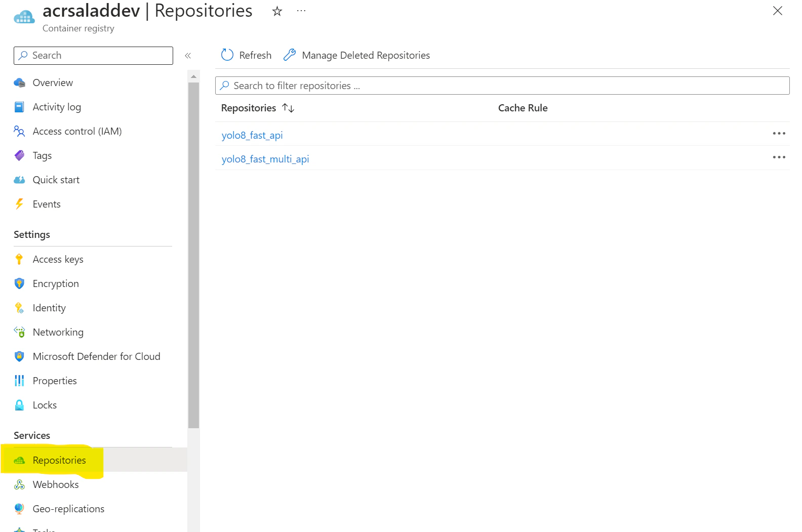Open the yolo8_fast_multi_api repository
Image resolution: width=802 pixels, height=532 pixels.
tap(265, 159)
